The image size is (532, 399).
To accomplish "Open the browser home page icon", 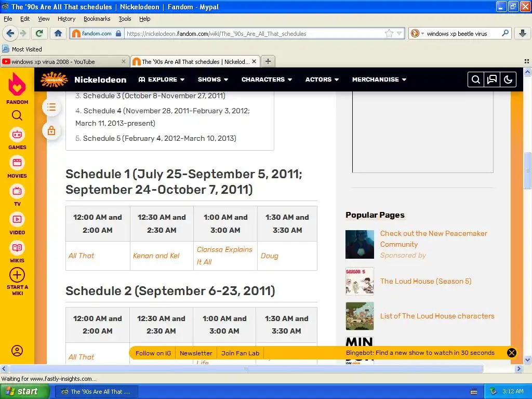I will pos(58,33).
